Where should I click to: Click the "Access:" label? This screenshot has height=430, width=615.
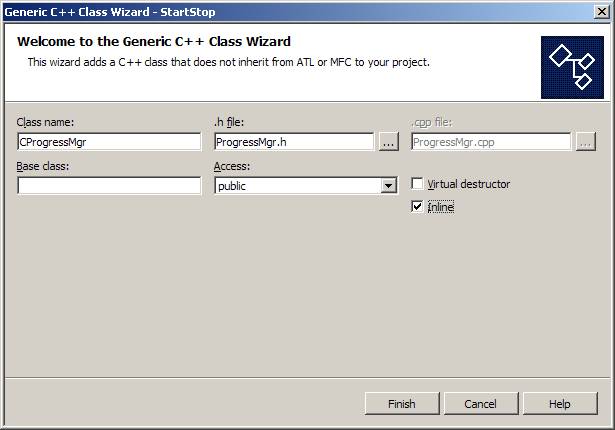click(x=232, y=166)
